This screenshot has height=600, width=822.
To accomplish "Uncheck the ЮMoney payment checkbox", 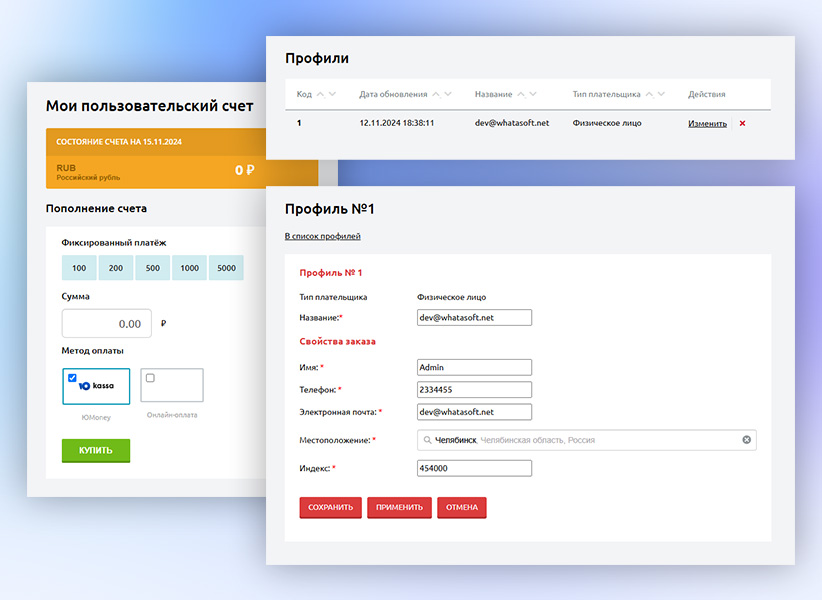I will click(x=72, y=378).
